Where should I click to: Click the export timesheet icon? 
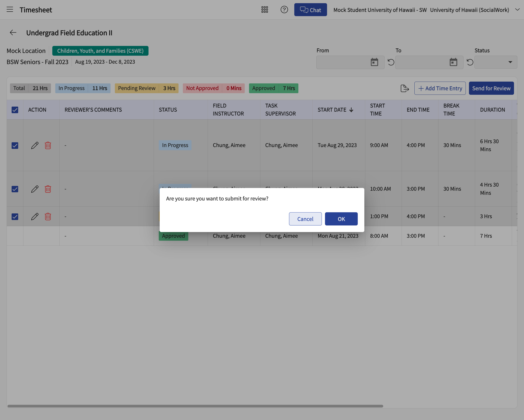tap(404, 88)
